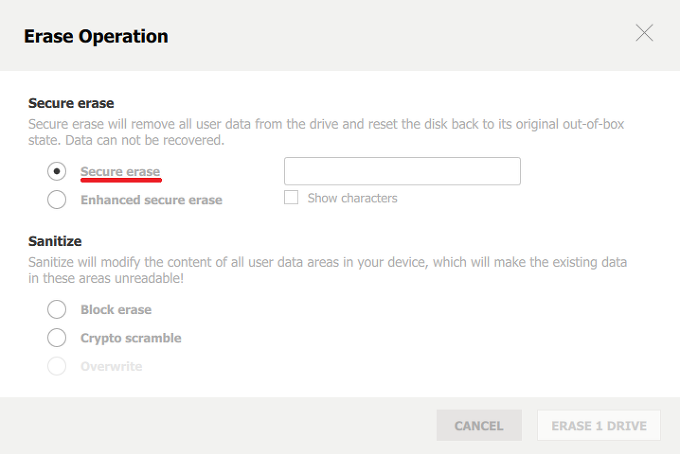This screenshot has height=454, width=680.
Task: Click the Sanitize description paragraph
Action: [x=327, y=270]
